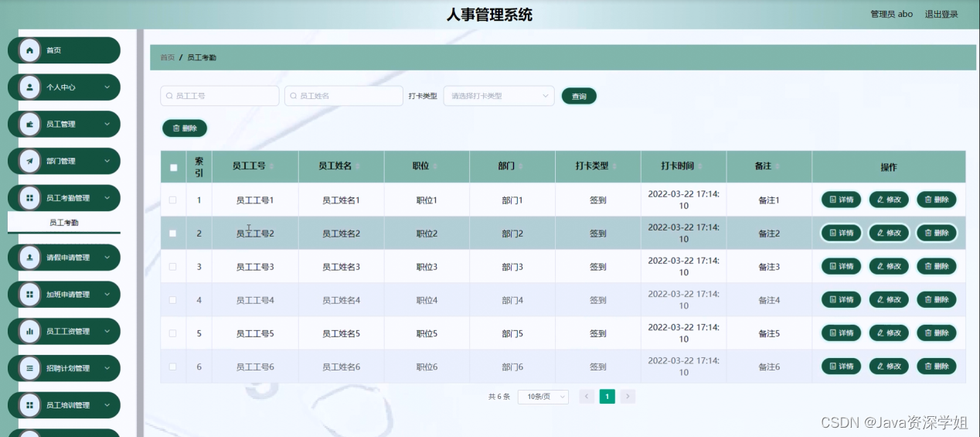980x437 pixels.
Task: Click the icon beside 请假申请管理
Action: click(30, 258)
